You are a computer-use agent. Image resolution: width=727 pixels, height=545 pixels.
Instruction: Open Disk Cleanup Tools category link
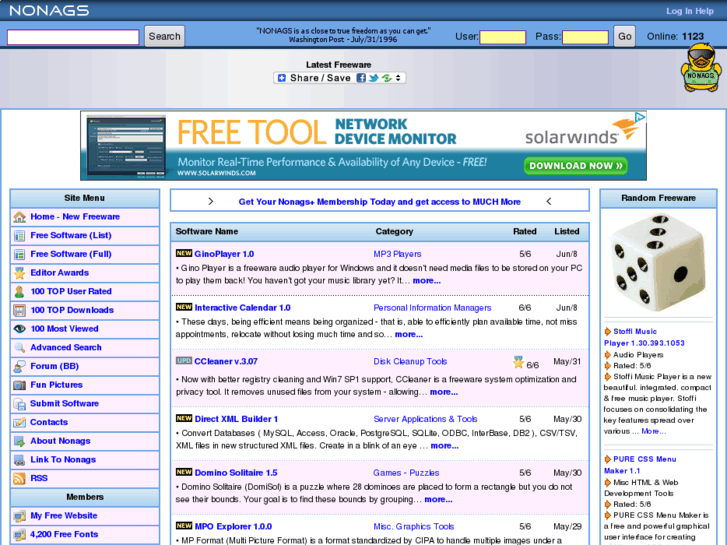(x=410, y=361)
